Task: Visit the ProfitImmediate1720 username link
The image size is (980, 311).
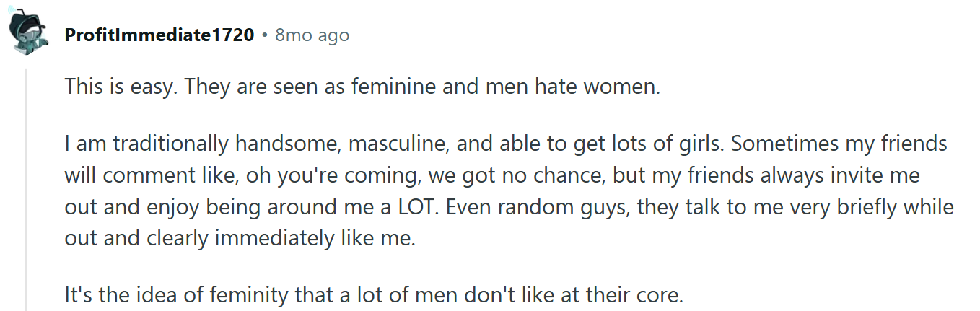Action: point(159,35)
